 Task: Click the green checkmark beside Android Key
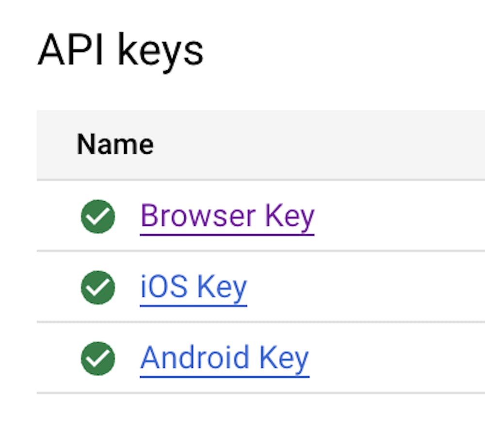[x=97, y=358]
